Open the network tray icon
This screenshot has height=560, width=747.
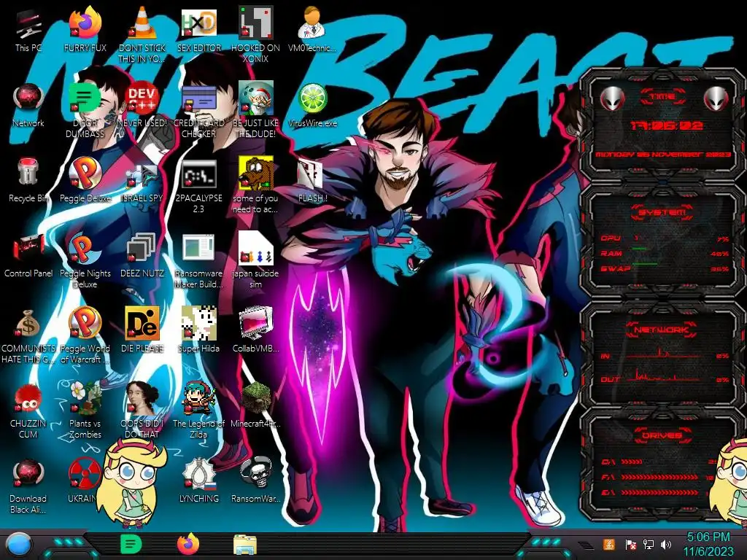[648, 544]
